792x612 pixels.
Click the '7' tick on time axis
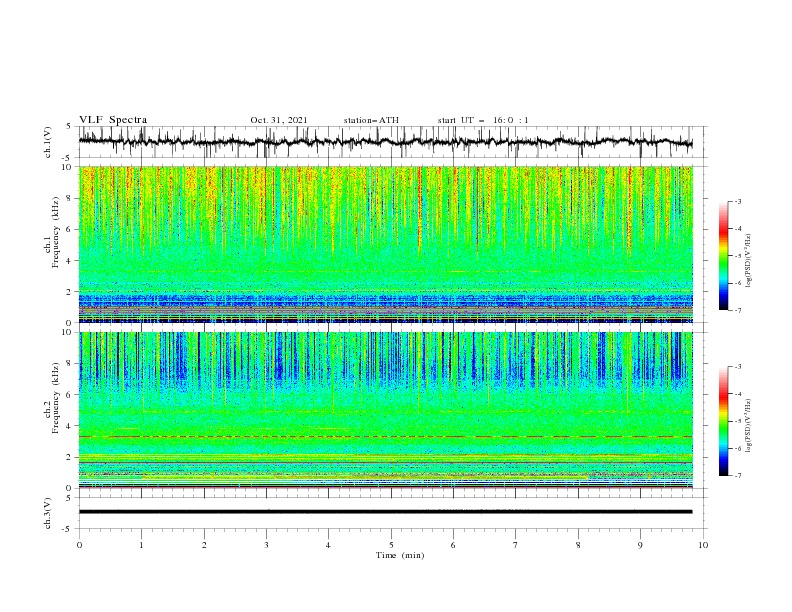(516, 545)
